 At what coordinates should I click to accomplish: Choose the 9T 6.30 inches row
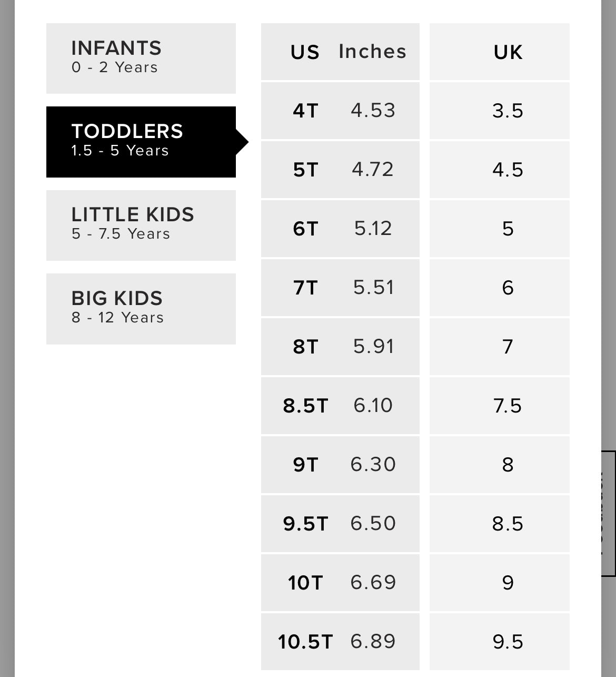pos(340,465)
